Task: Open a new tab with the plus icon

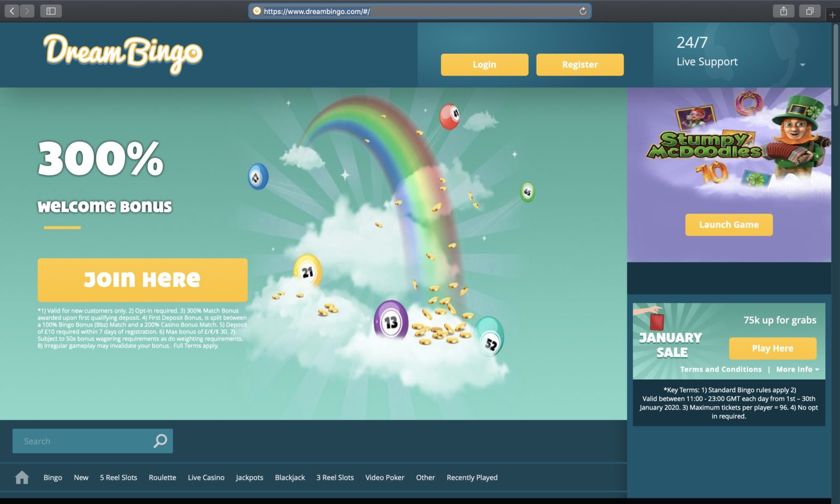Action: click(x=833, y=15)
